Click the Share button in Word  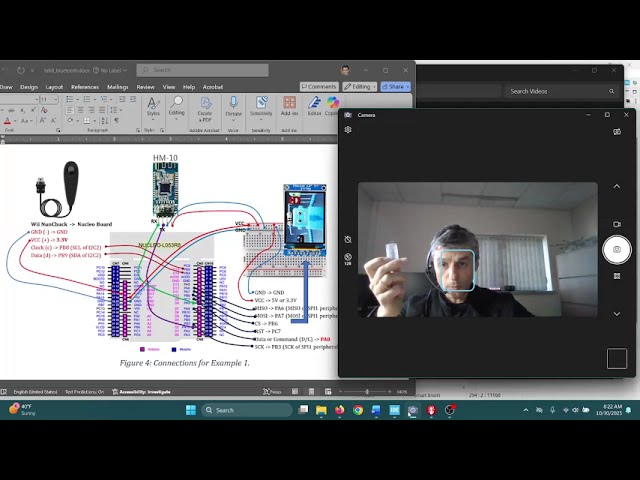(396, 87)
